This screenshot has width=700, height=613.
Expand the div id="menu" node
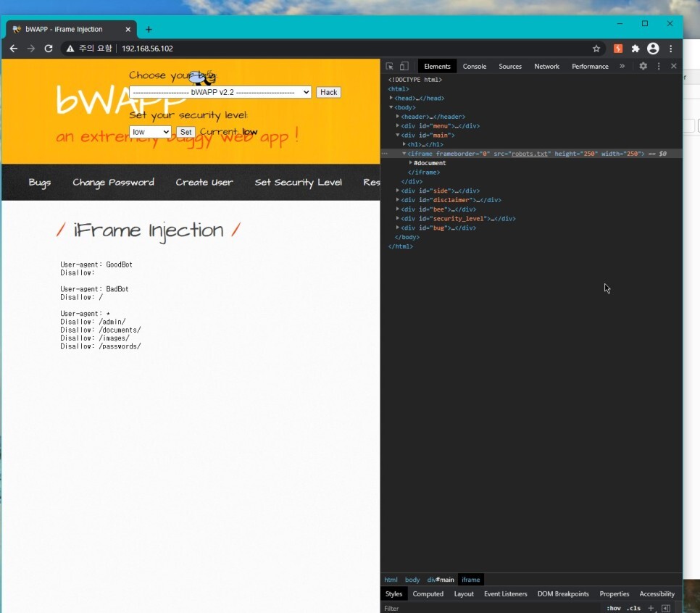click(398, 125)
